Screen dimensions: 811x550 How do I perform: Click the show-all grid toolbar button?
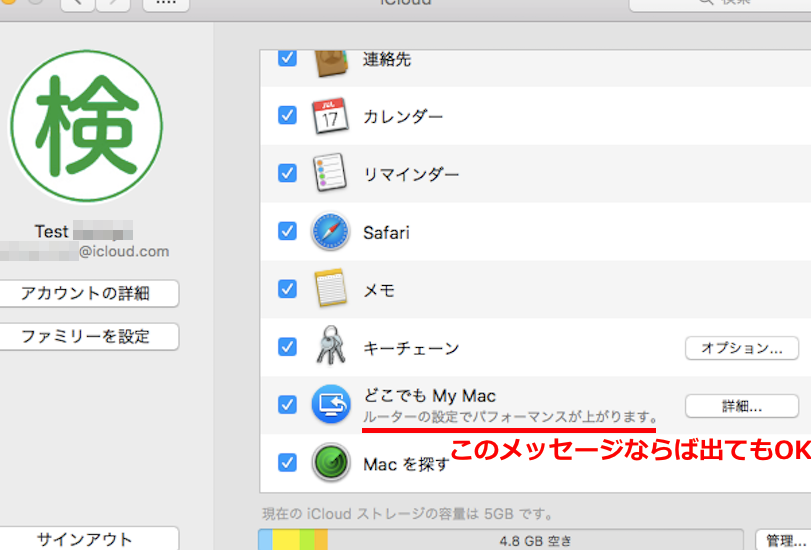(166, 5)
